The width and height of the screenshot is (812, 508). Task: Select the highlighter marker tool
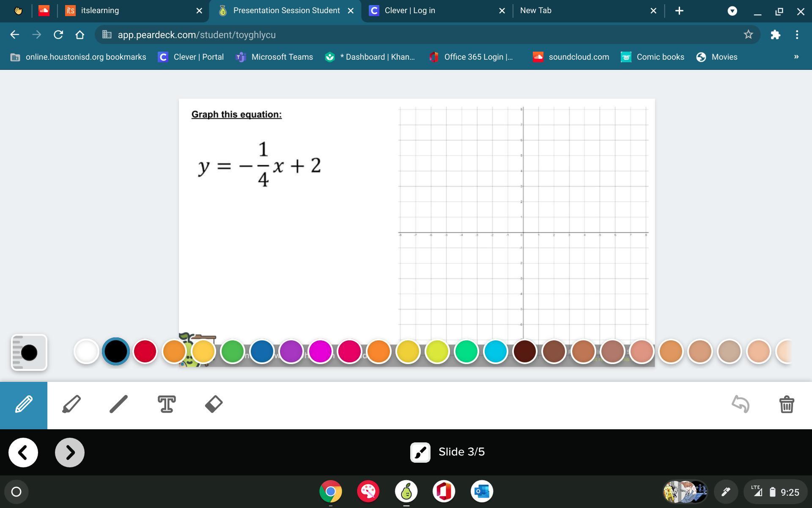[x=71, y=404]
